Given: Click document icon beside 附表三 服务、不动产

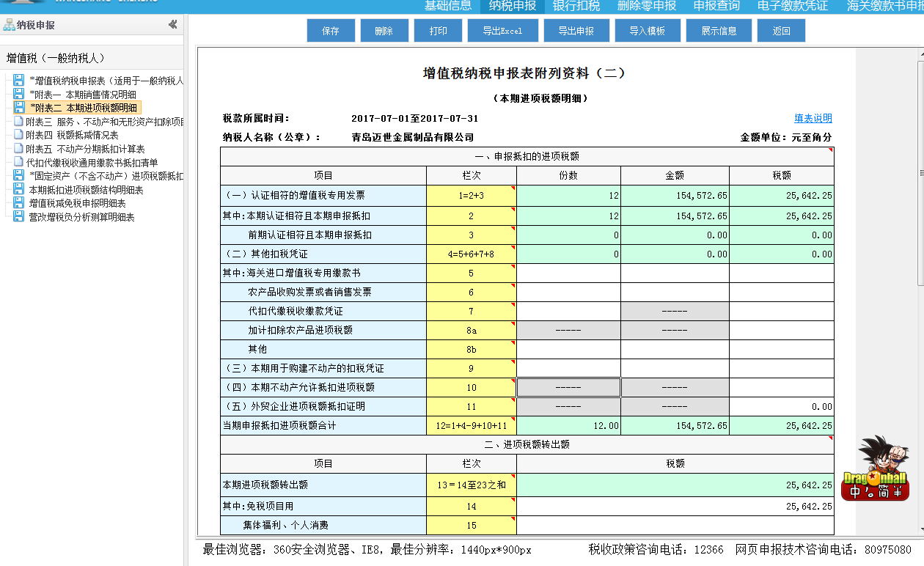Looking at the screenshot, I should pos(19,122).
